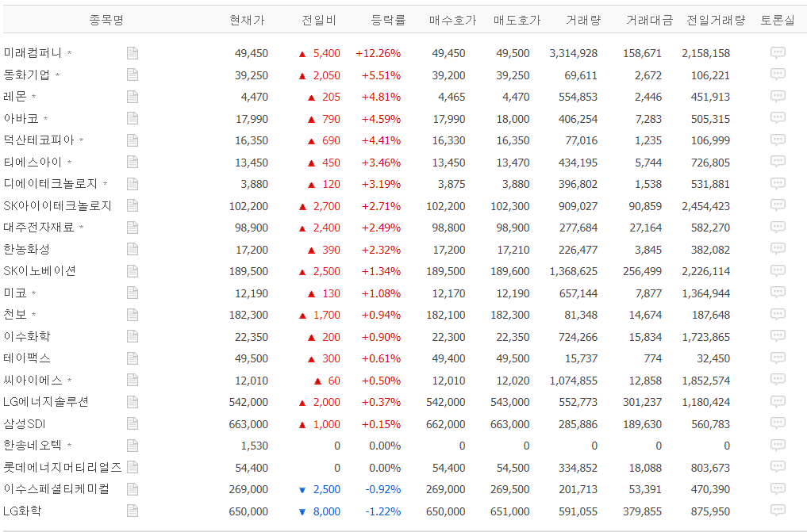Open discussion room icon for 씨아이에스

pyautogui.click(x=778, y=381)
